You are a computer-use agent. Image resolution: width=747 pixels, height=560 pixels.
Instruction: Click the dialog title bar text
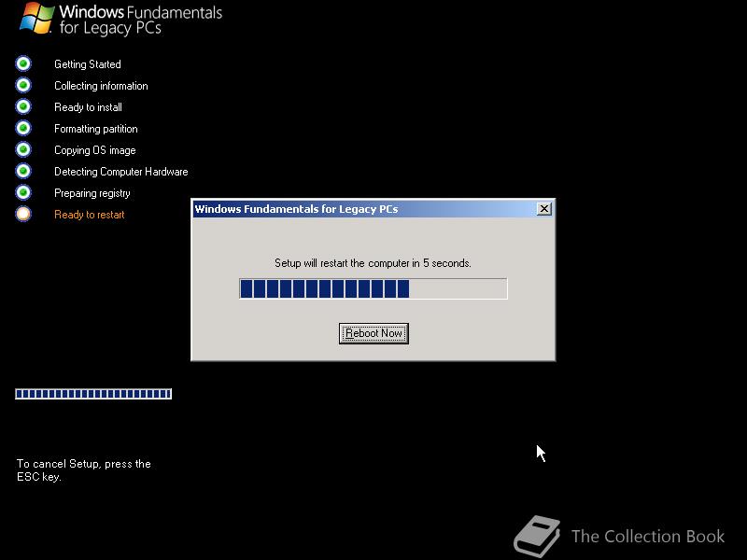pos(296,209)
